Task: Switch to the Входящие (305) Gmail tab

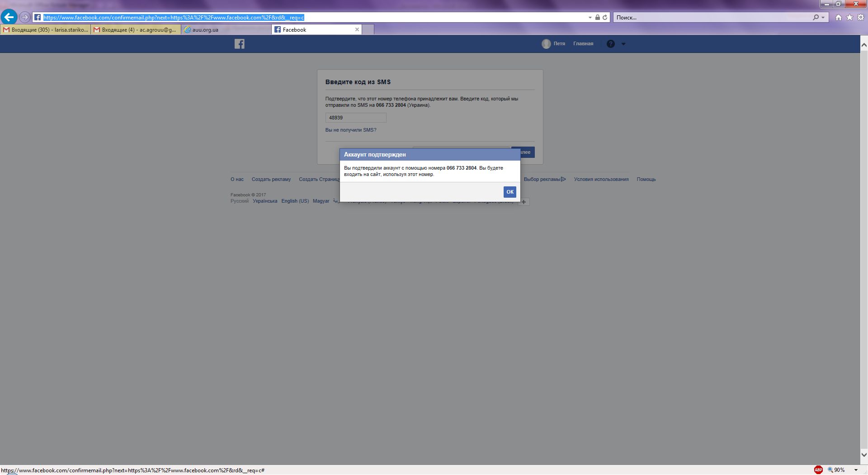Action: [x=45, y=29]
